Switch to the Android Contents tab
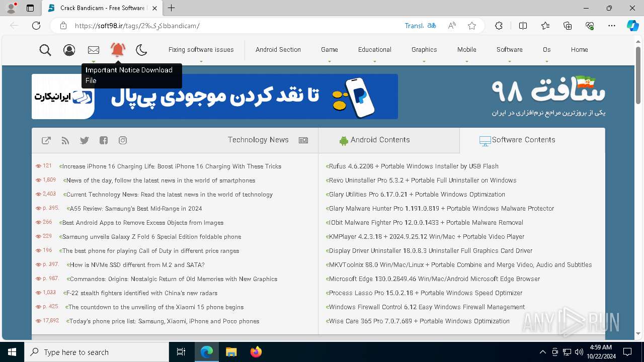This screenshot has width=644, height=362. (x=389, y=140)
